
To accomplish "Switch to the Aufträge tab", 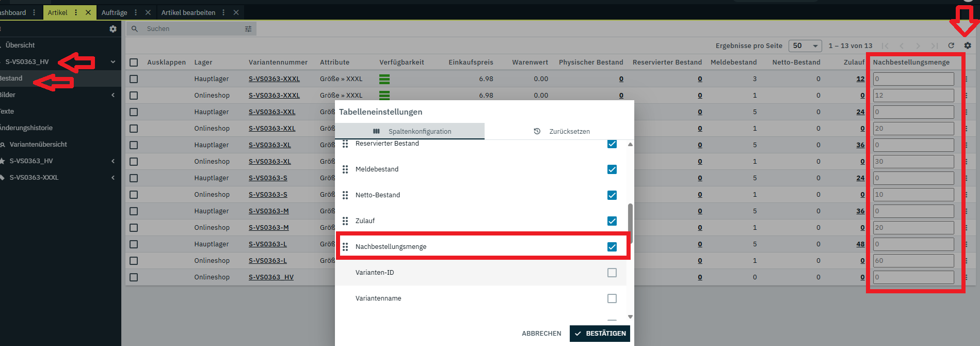I will coord(114,12).
